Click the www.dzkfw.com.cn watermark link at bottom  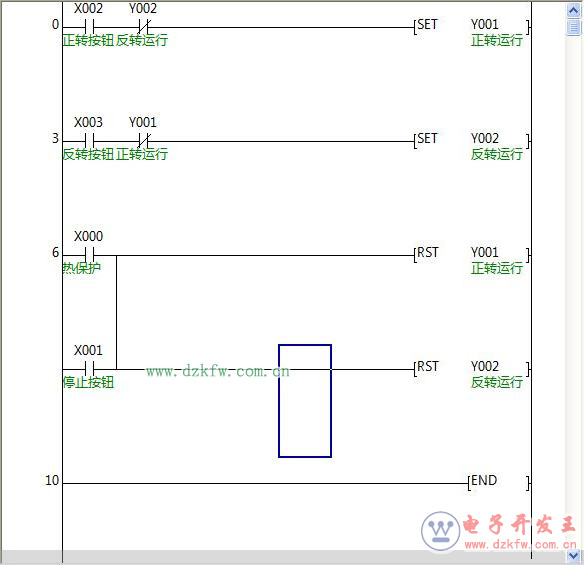point(521,545)
